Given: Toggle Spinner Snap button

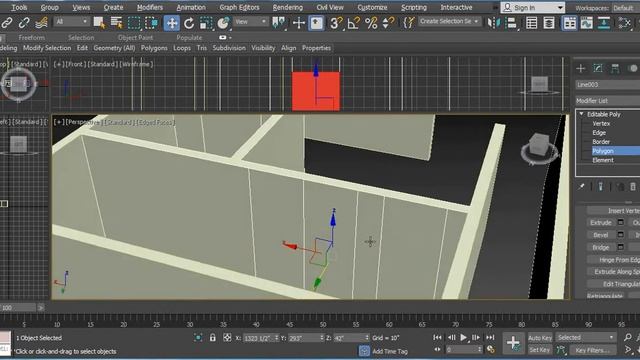Looking at the screenshot, I should point(388,23).
